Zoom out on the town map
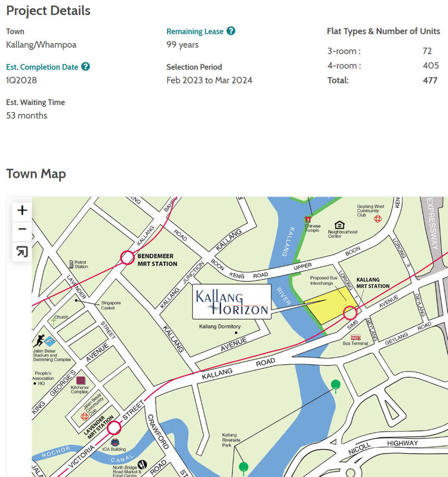The image size is (448, 477). [x=22, y=230]
